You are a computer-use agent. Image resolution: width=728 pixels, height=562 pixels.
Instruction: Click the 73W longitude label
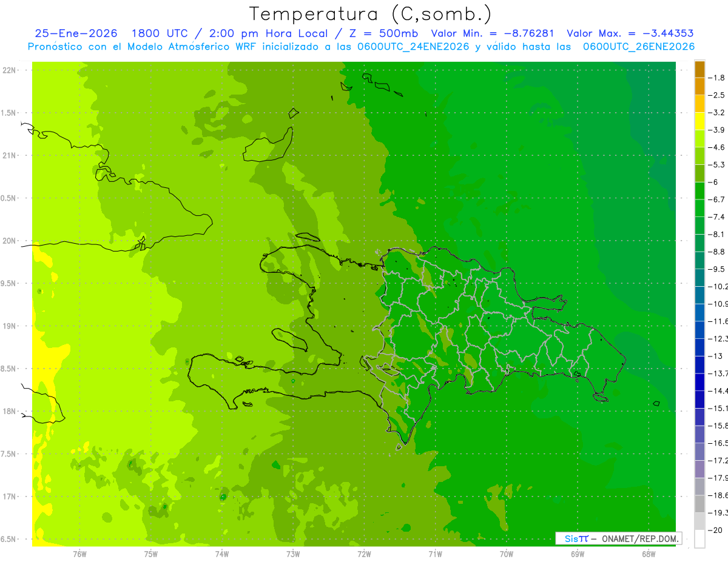pos(293,554)
